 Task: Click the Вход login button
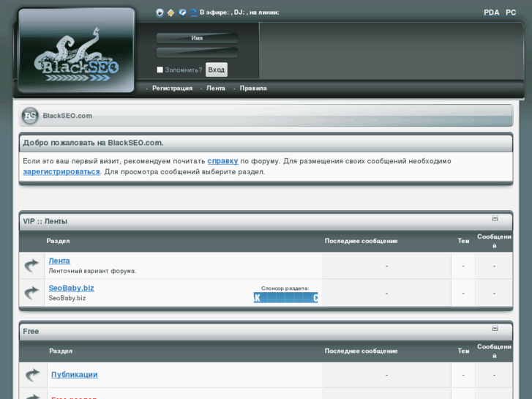(x=217, y=70)
